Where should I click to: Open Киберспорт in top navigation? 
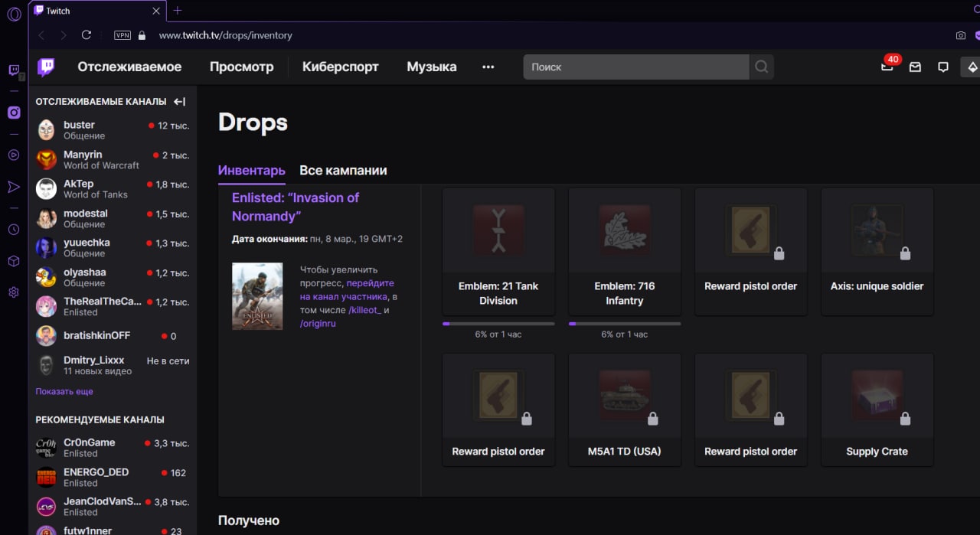(341, 67)
